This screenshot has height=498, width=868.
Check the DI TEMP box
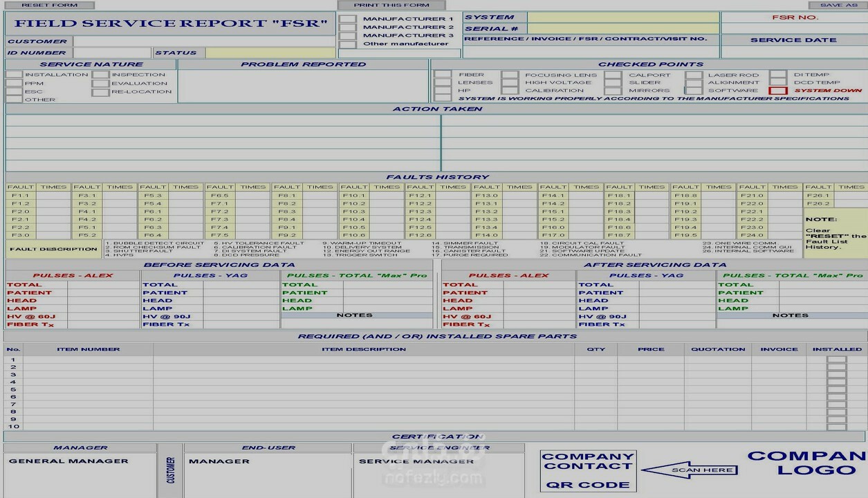click(x=779, y=75)
